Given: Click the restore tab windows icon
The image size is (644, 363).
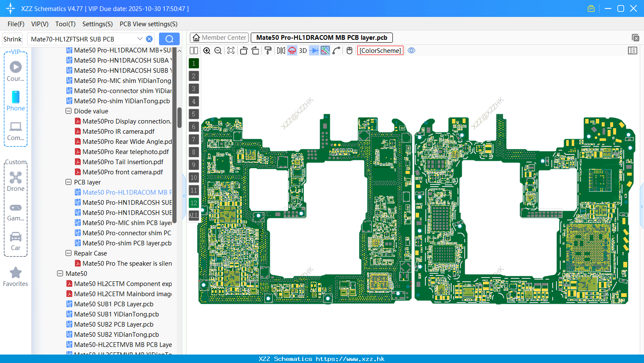Looking at the screenshot, I should 635,38.
